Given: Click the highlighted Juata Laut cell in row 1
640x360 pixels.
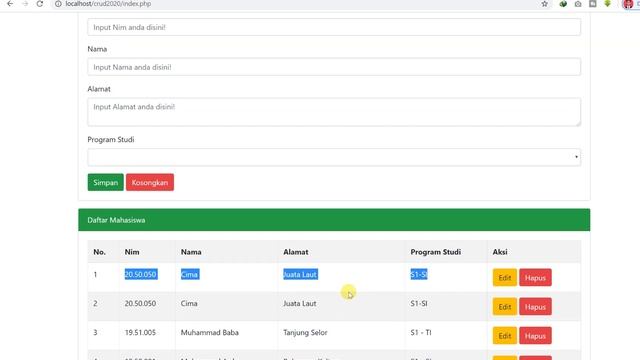Looking at the screenshot, I should click(x=300, y=274).
